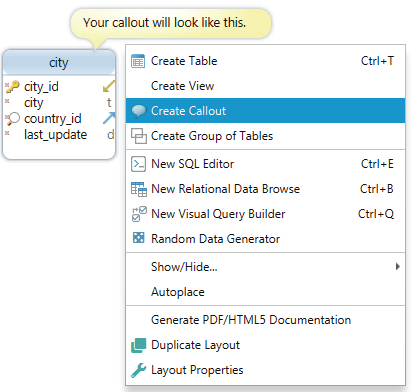This screenshot has height=392, width=412.
Task: Select the city column row in the table
Action: (x=59, y=103)
